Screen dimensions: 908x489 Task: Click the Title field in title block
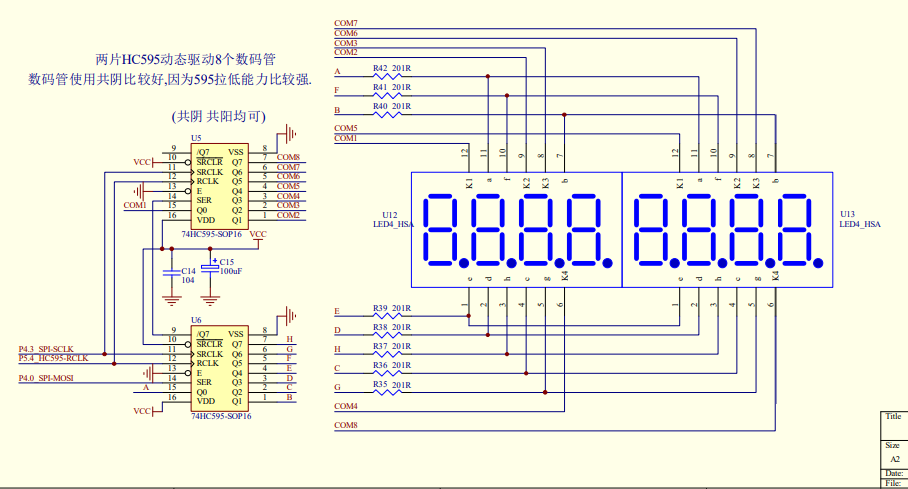(x=893, y=417)
